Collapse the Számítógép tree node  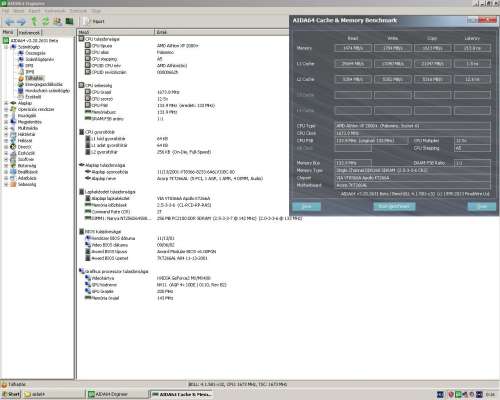[6, 47]
